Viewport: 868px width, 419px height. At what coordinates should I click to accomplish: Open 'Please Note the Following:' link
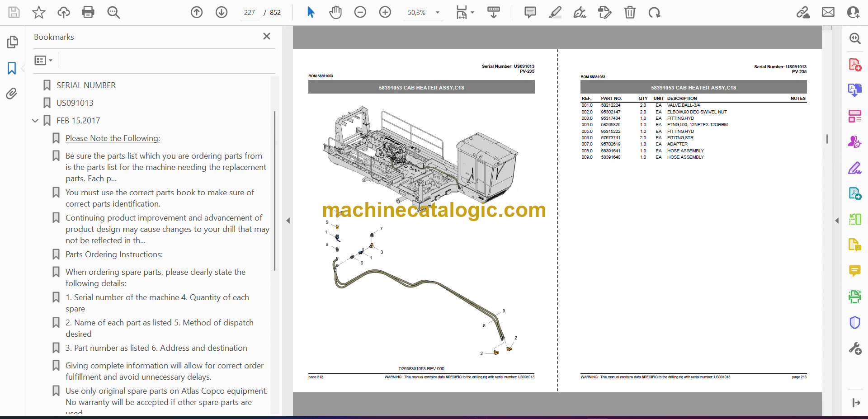click(x=113, y=138)
